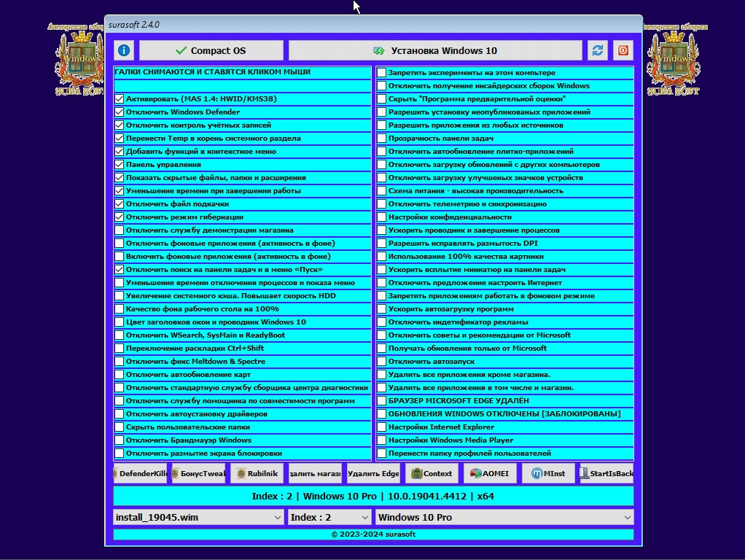
Task: Click the удалить магазин button
Action: [x=315, y=473]
